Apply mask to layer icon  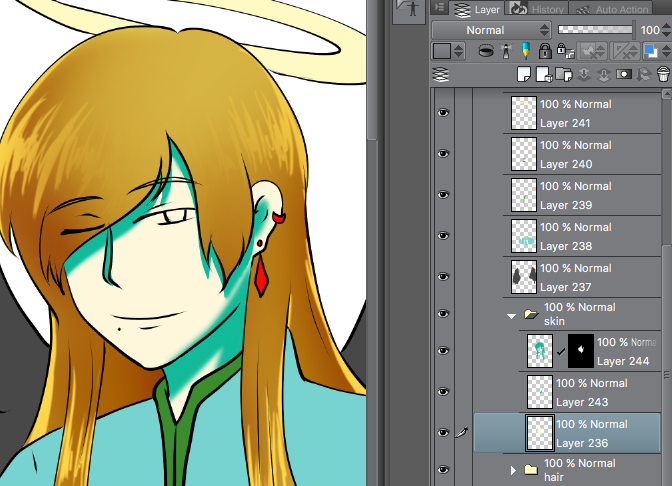coord(643,75)
